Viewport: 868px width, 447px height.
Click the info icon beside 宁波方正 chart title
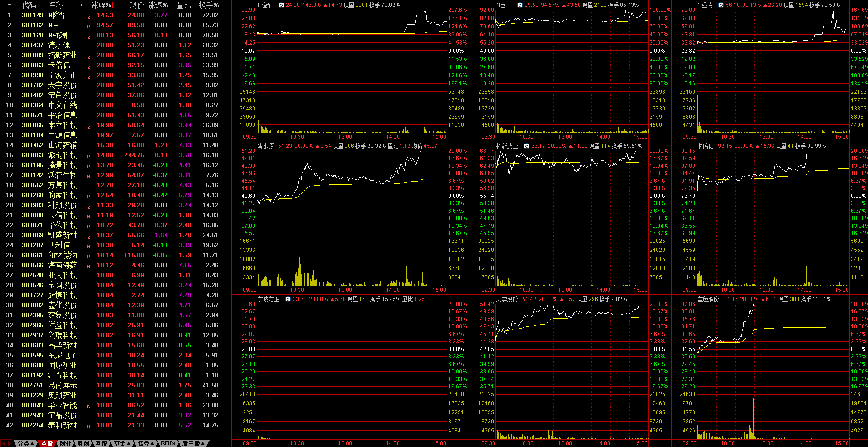(288, 299)
